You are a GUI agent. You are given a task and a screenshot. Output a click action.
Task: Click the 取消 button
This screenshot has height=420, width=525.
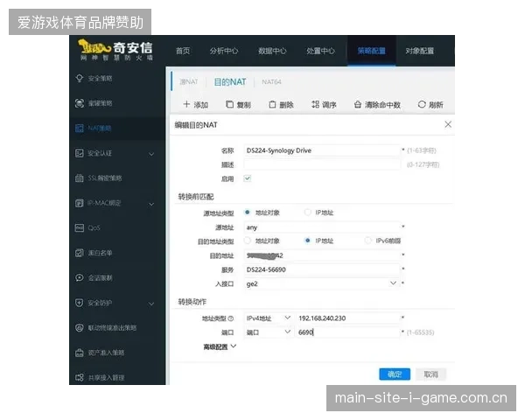[430, 374]
